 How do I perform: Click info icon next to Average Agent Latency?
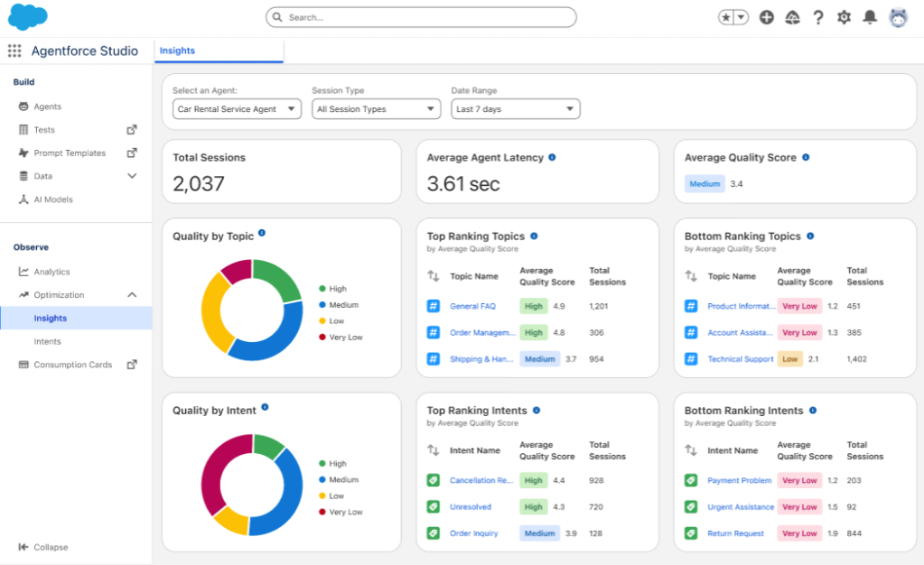(552, 157)
